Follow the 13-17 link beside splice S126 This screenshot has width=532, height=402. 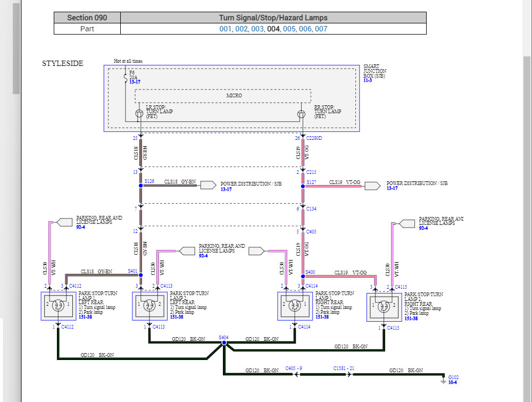click(x=226, y=189)
